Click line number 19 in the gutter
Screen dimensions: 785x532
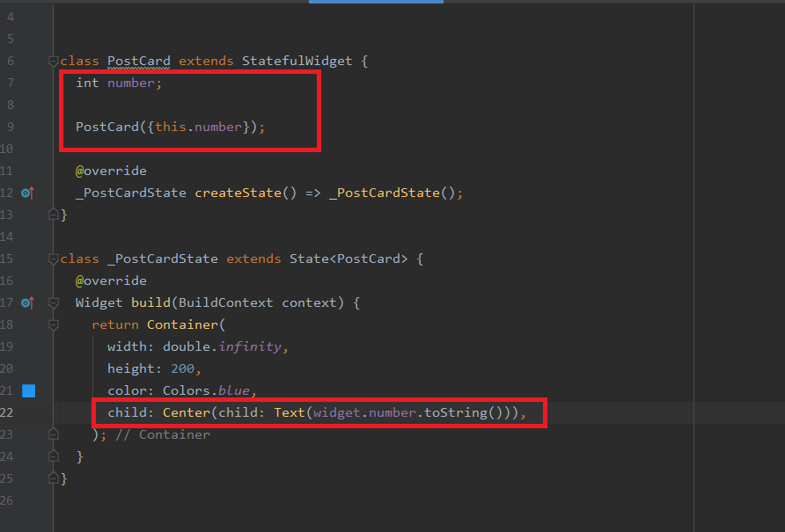[7, 346]
